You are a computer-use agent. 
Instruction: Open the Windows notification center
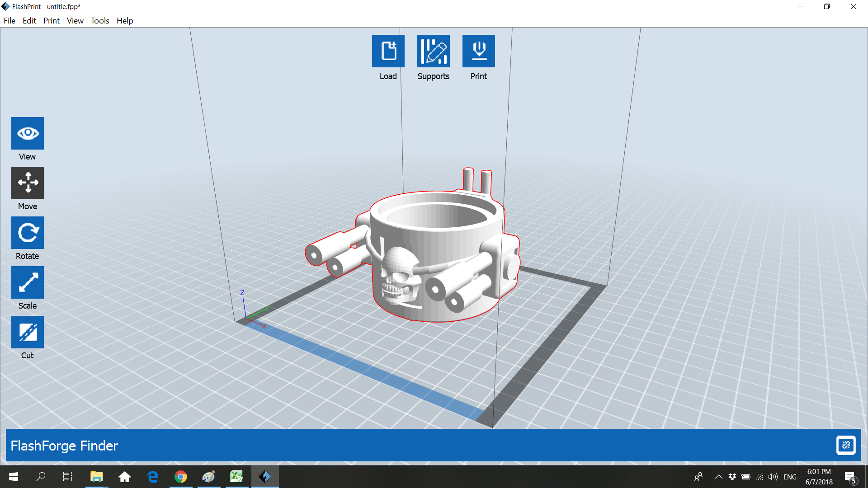point(850,477)
